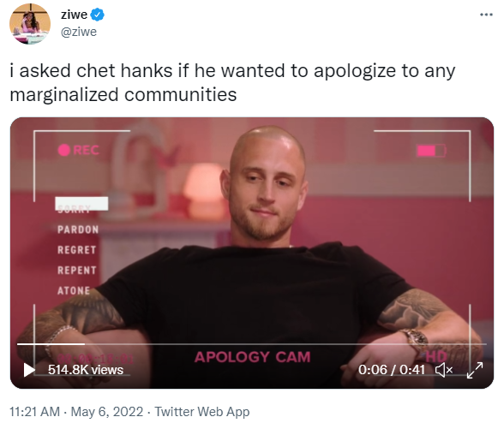The image size is (504, 429).
Task: Open the three-dot more options menu
Action: [x=486, y=15]
